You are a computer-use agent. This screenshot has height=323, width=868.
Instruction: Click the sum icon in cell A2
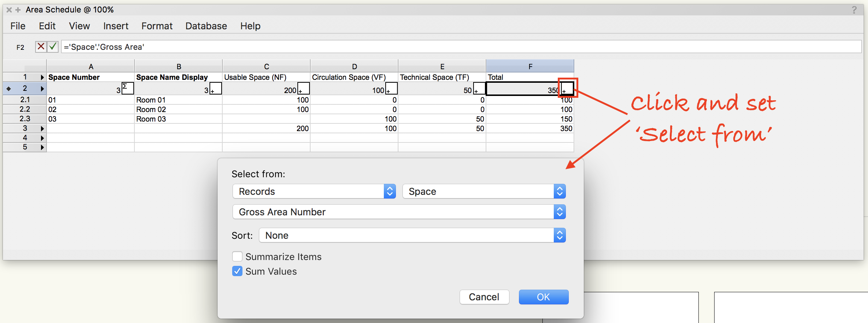click(x=127, y=88)
